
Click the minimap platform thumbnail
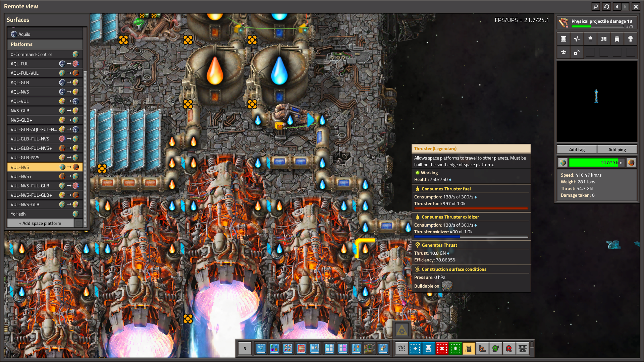pyautogui.click(x=596, y=96)
